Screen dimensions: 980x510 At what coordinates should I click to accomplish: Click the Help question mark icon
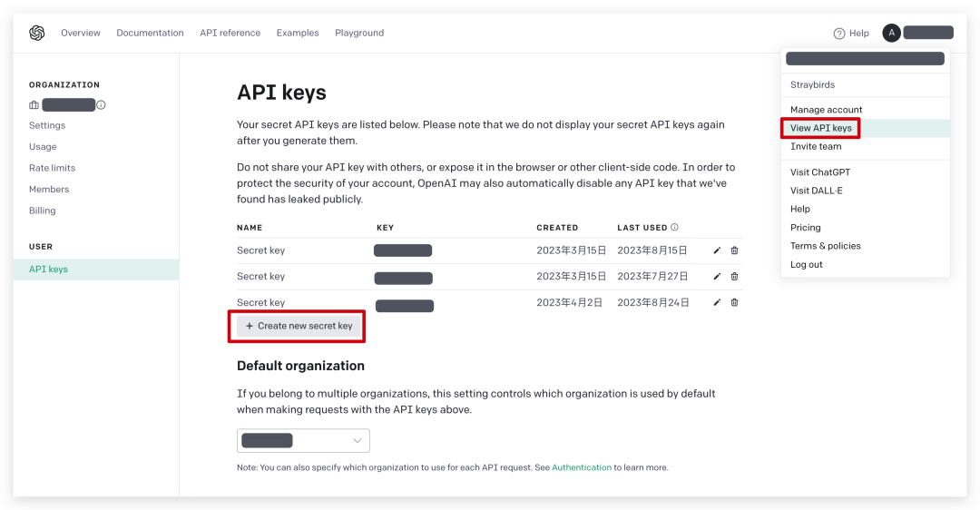click(839, 34)
